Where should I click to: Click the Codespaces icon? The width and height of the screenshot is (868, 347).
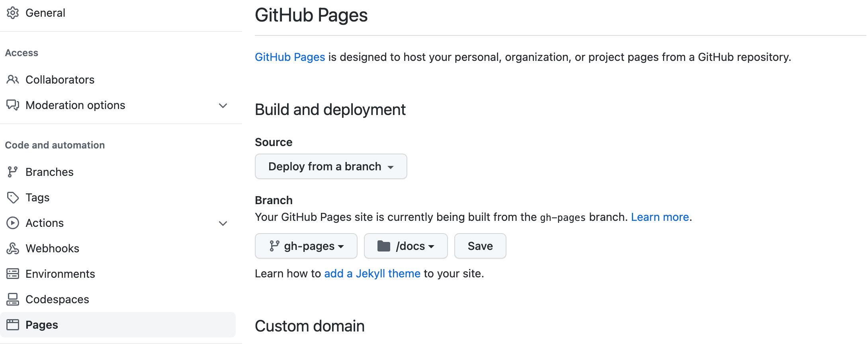tap(13, 299)
